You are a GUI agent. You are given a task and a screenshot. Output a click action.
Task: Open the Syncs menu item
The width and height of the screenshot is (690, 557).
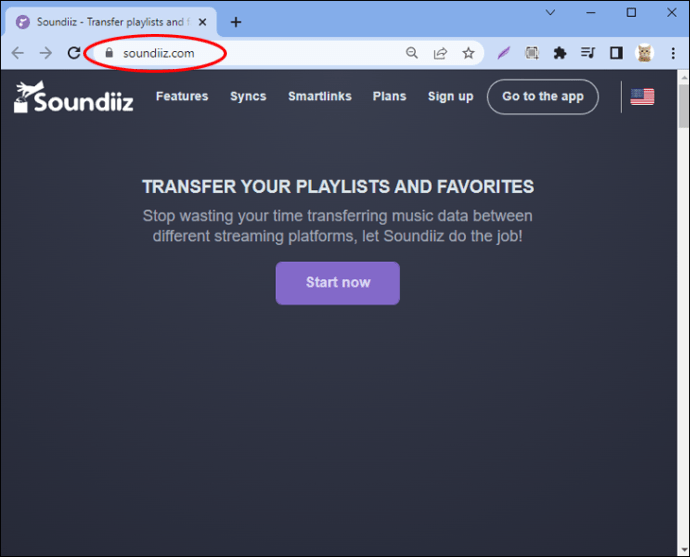click(248, 96)
